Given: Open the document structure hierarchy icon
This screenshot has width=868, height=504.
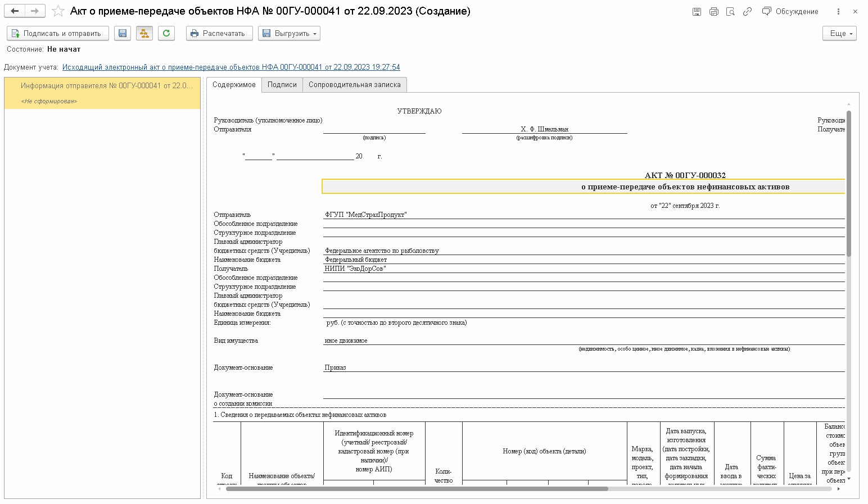Looking at the screenshot, I should click(144, 33).
